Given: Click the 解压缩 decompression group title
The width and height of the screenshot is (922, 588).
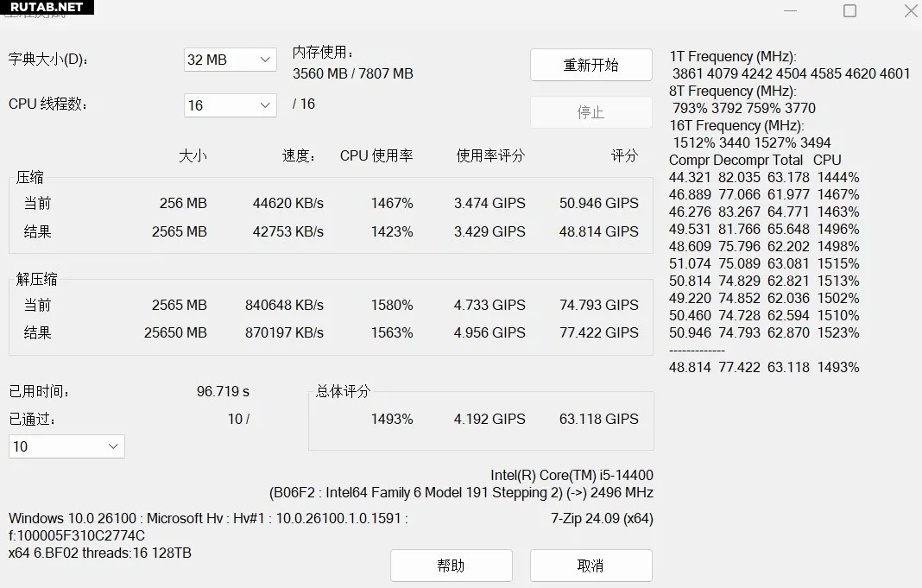Looking at the screenshot, I should [x=37, y=279].
